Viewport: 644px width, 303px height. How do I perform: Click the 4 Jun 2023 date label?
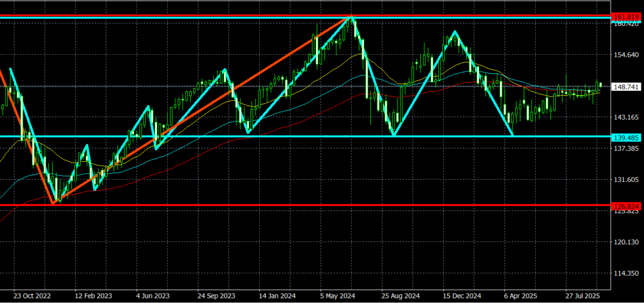pyautogui.click(x=153, y=295)
